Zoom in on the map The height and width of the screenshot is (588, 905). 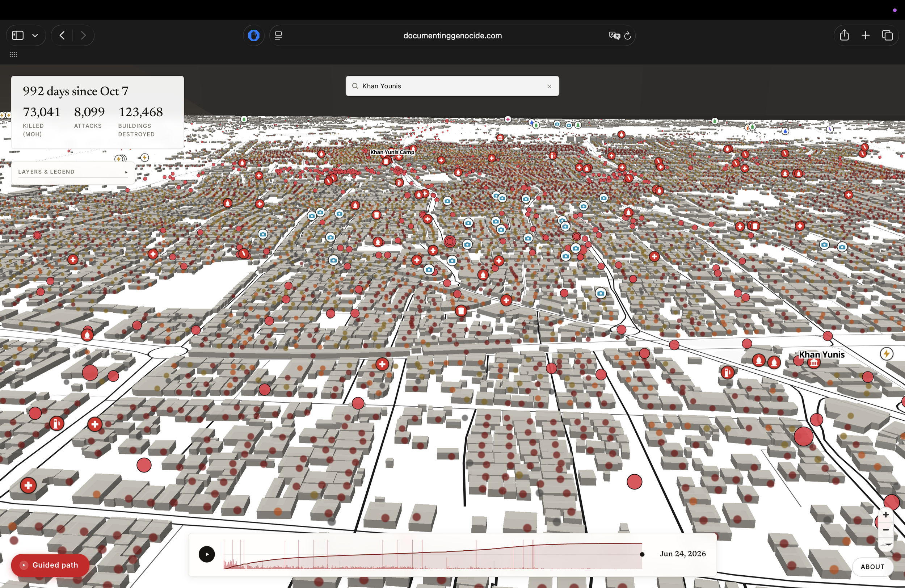(x=885, y=514)
